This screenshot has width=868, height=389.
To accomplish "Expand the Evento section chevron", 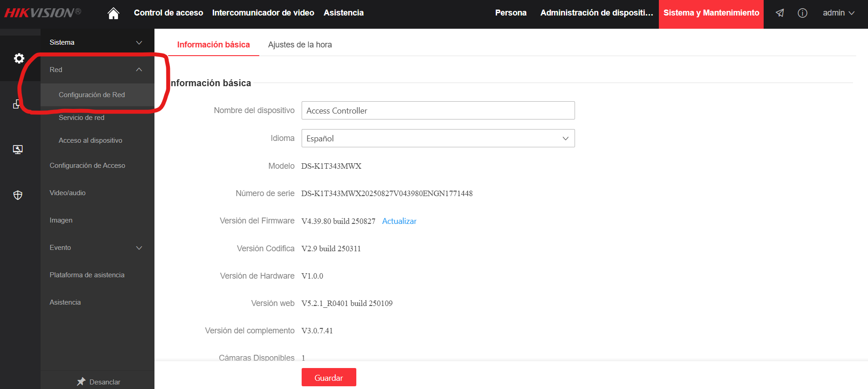I will coord(139,248).
